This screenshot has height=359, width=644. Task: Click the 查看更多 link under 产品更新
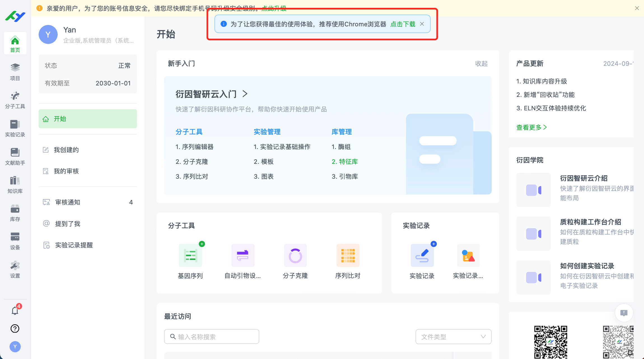pos(531,127)
